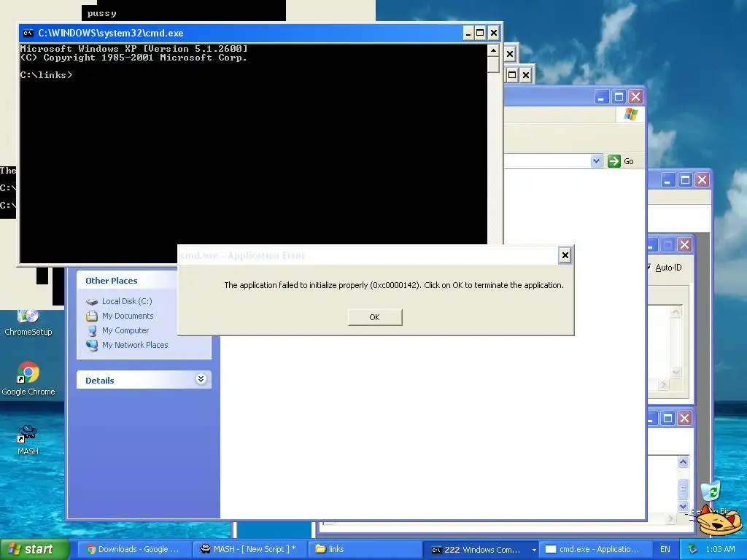Viewport: 747px width, 560px height.
Task: Click the Other Places panel header
Action: (127, 281)
